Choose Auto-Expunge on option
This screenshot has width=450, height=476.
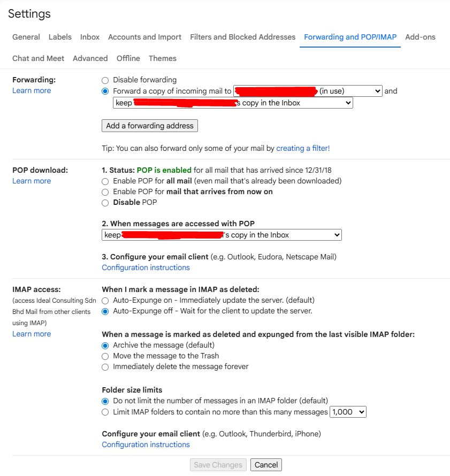105,301
